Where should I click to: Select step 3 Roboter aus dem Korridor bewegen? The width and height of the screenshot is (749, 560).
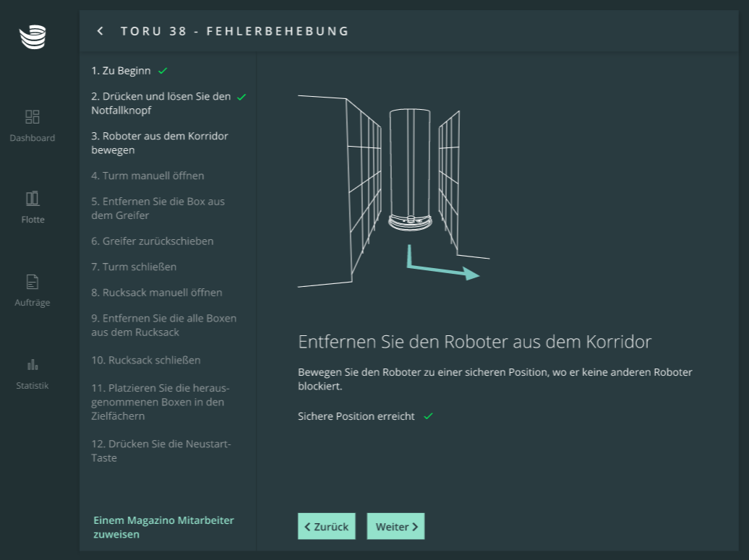[159, 143]
